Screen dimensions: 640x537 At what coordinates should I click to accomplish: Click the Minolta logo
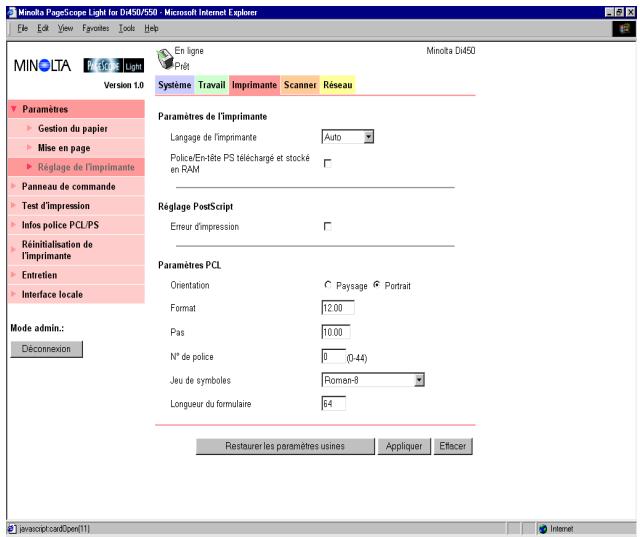tap(42, 65)
